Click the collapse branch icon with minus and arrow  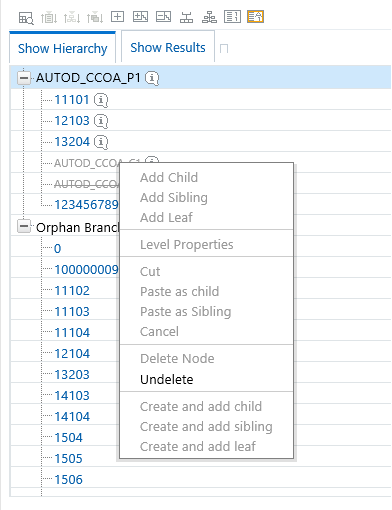pyautogui.click(x=164, y=16)
